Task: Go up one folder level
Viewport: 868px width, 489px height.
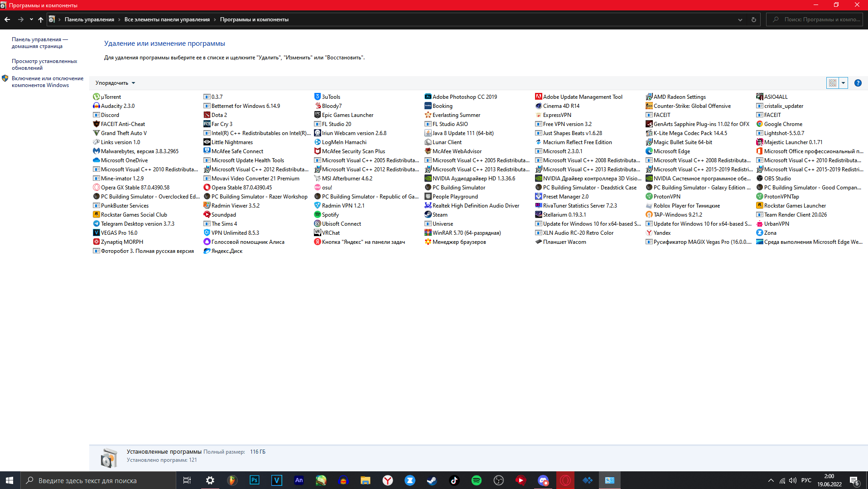Action: 41,19
